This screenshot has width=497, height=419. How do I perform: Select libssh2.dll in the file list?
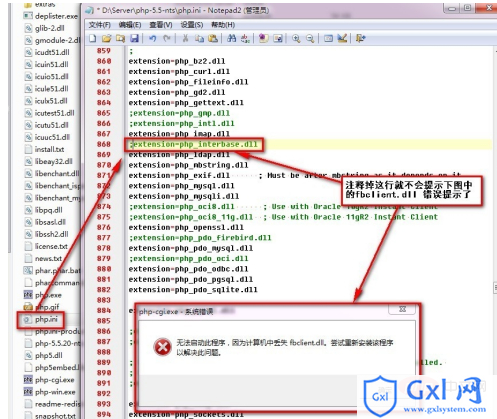click(x=52, y=234)
